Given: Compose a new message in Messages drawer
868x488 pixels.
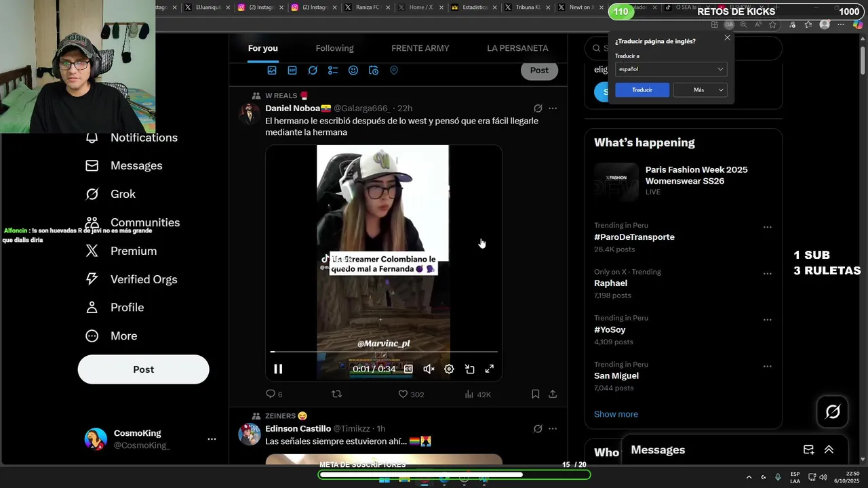Looking at the screenshot, I should [808, 450].
